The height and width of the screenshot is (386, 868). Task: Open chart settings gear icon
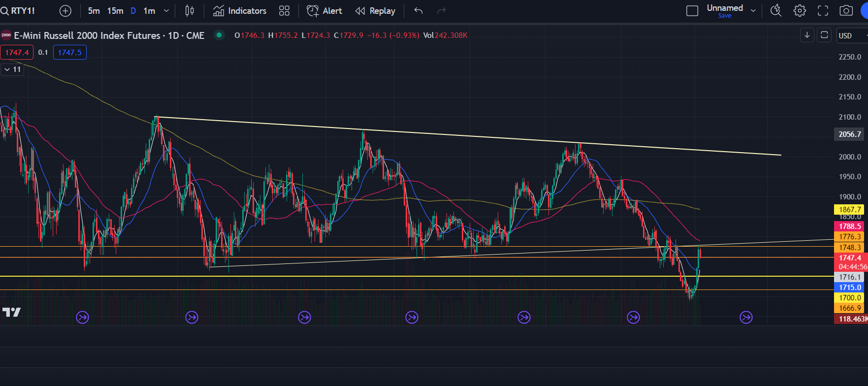[800, 11]
